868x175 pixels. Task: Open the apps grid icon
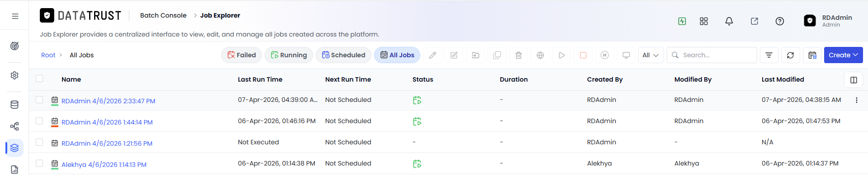tap(704, 21)
